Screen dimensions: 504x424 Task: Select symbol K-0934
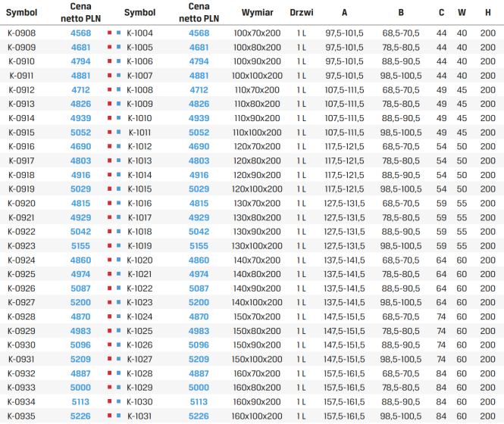tap(21, 402)
